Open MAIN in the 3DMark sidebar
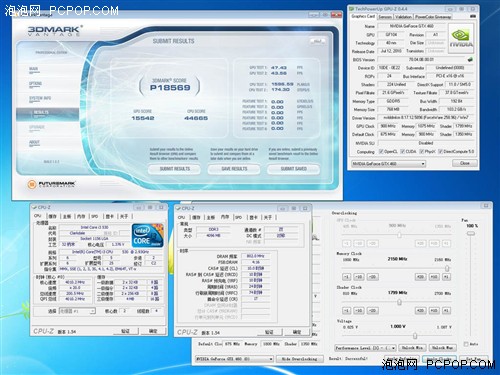500x375 pixels. coord(34,69)
